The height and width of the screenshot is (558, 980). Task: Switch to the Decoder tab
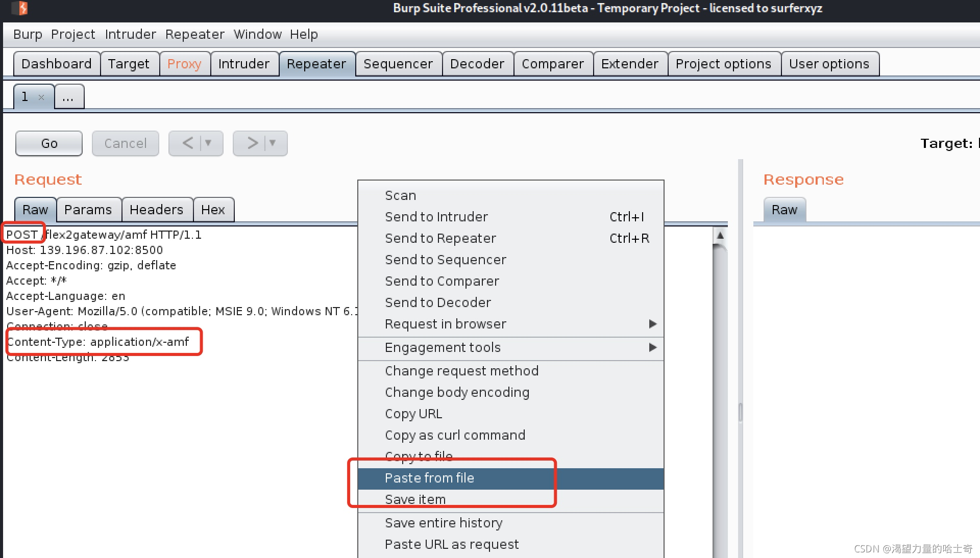pos(478,64)
